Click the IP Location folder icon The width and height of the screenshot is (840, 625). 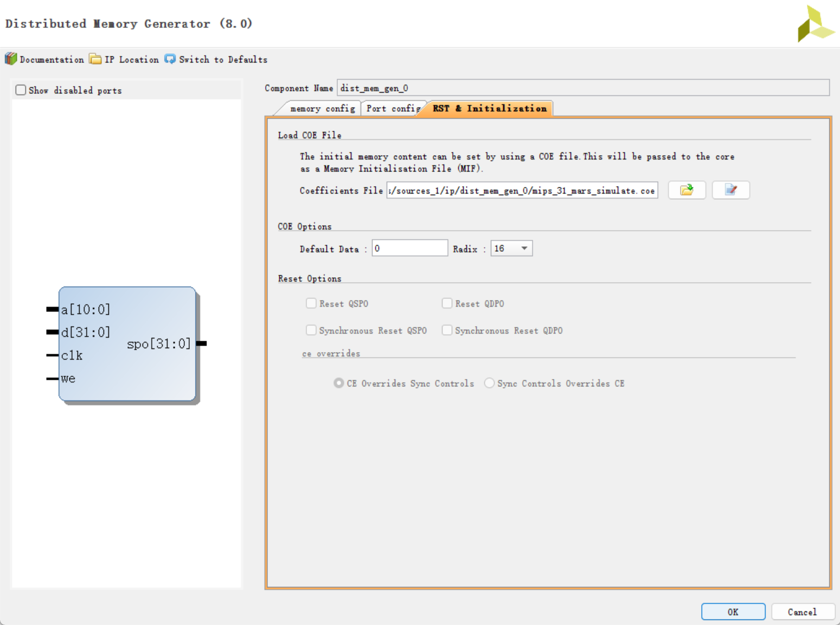[x=95, y=59]
